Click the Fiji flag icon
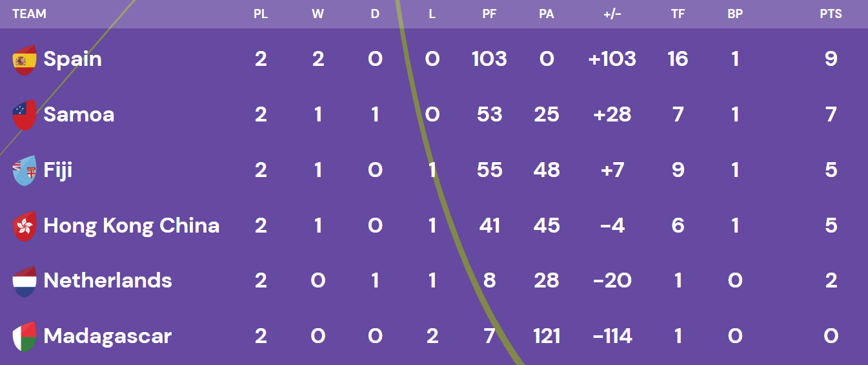Screen dimensions: 868x365 coord(25,171)
